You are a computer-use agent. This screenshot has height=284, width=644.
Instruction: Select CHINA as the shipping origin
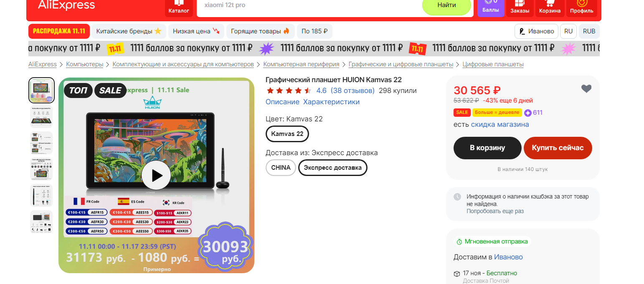tap(281, 168)
